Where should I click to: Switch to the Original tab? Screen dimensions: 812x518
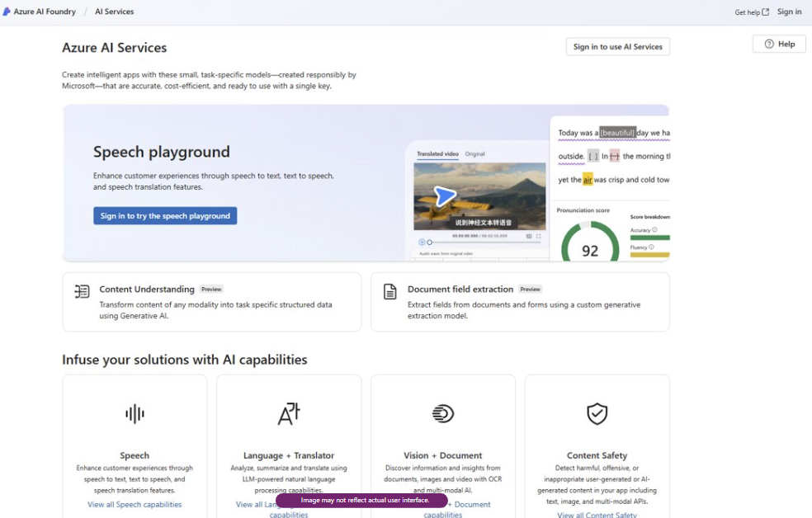coord(474,153)
